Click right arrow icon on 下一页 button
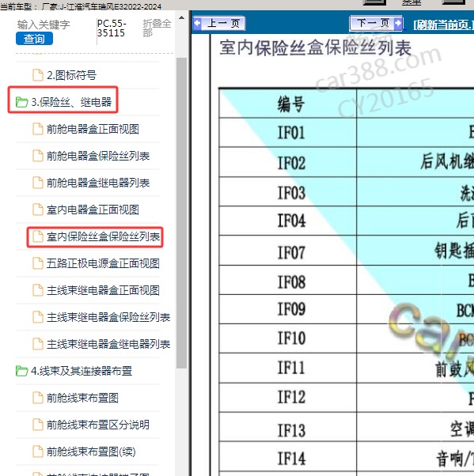The height and width of the screenshot is (476, 474). coord(397,23)
